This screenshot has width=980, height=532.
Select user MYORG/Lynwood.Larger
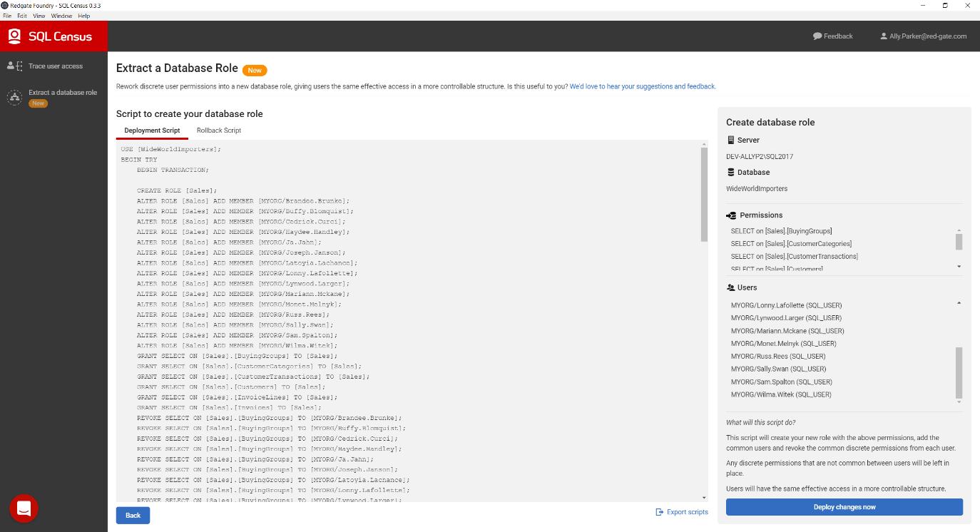pyautogui.click(x=786, y=318)
